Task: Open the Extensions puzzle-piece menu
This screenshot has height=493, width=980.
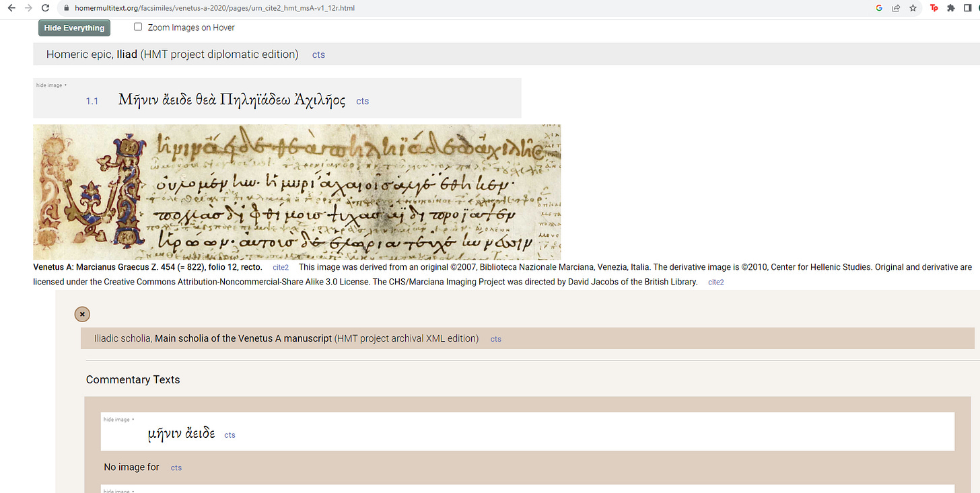Action: [950, 9]
